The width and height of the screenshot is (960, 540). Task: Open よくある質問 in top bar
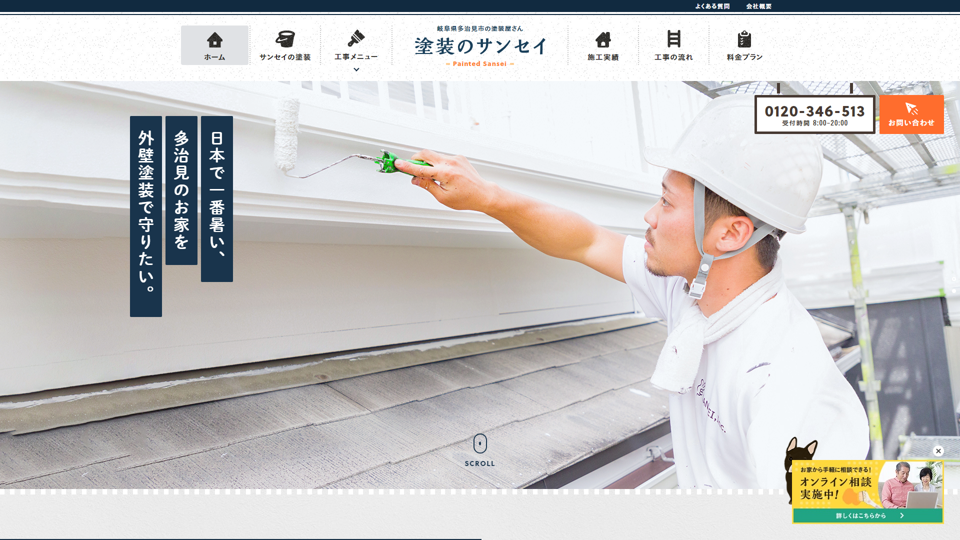[x=712, y=6]
